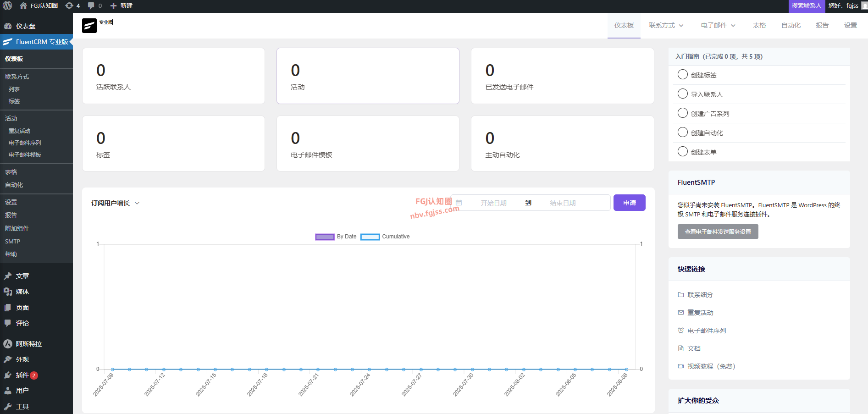Click the 查看电子邮件发送服务设置 button
The image size is (868, 414).
tap(718, 232)
